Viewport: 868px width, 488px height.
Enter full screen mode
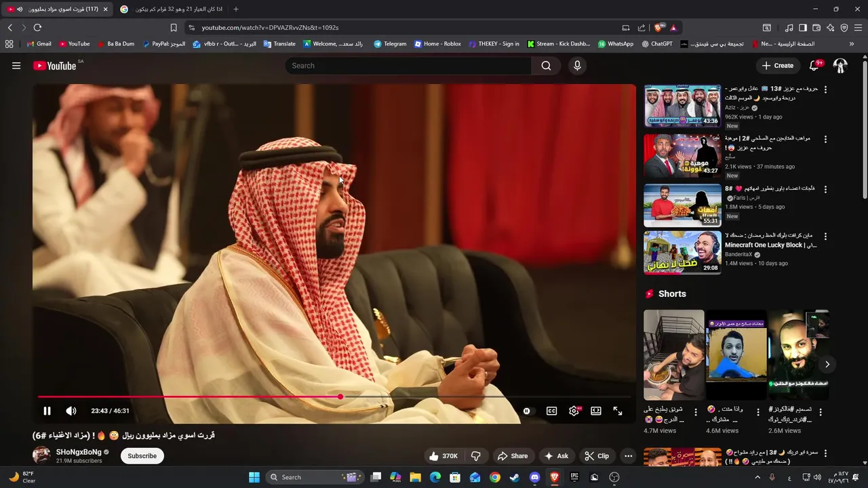(618, 411)
